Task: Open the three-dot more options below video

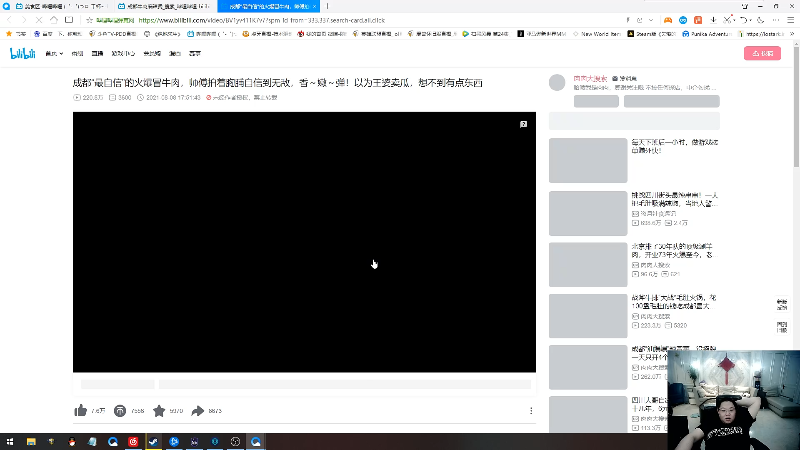Action: [531, 411]
